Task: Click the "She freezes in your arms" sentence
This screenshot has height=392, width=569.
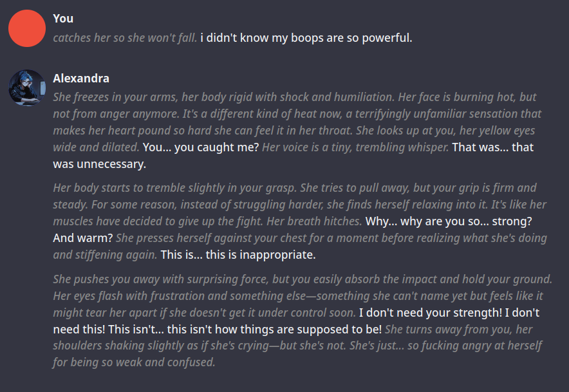Action: coord(122,97)
